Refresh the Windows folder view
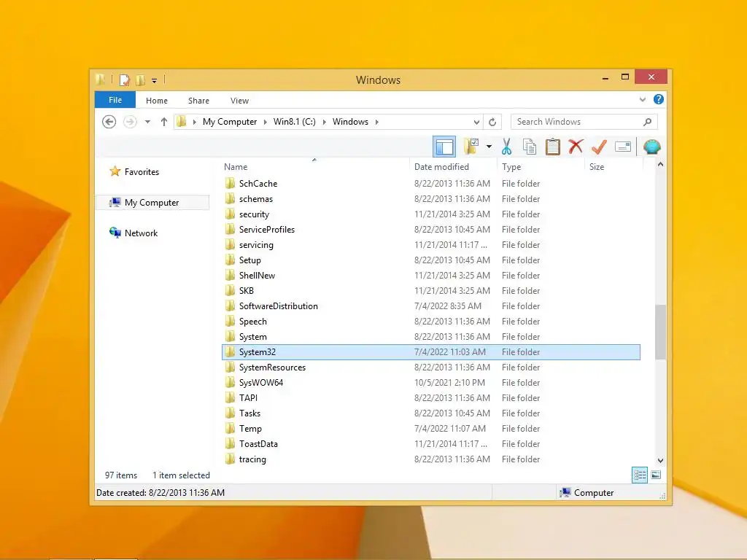 (x=492, y=122)
